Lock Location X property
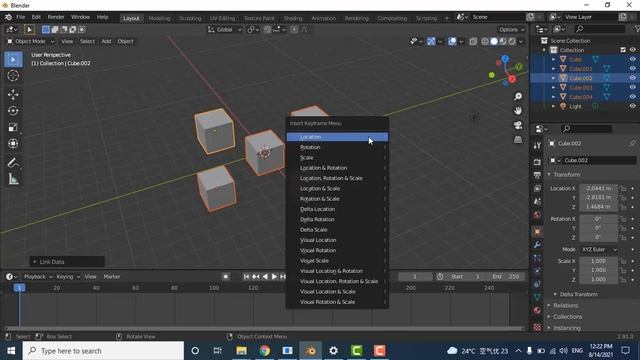Viewport: 640px width, 360px height. [x=623, y=189]
